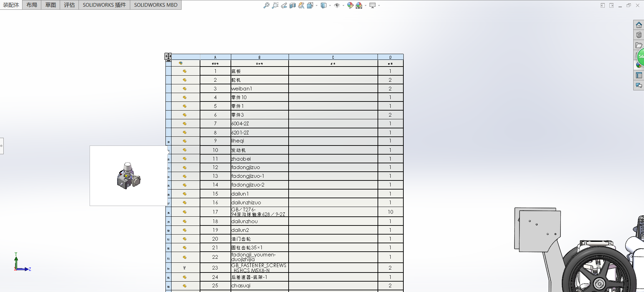Toggle the Section View tool

293,5
